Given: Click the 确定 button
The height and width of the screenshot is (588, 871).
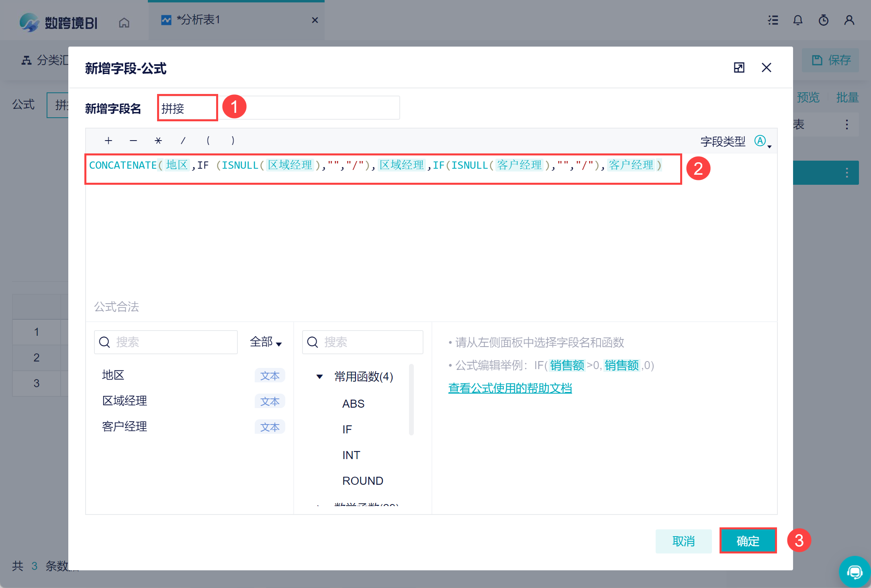Looking at the screenshot, I should tap(748, 541).
